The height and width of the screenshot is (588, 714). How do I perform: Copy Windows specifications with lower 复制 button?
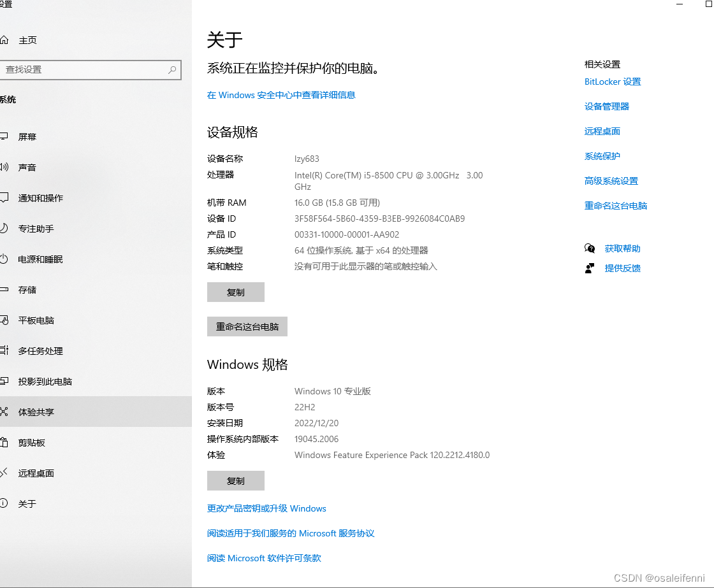[x=235, y=480]
